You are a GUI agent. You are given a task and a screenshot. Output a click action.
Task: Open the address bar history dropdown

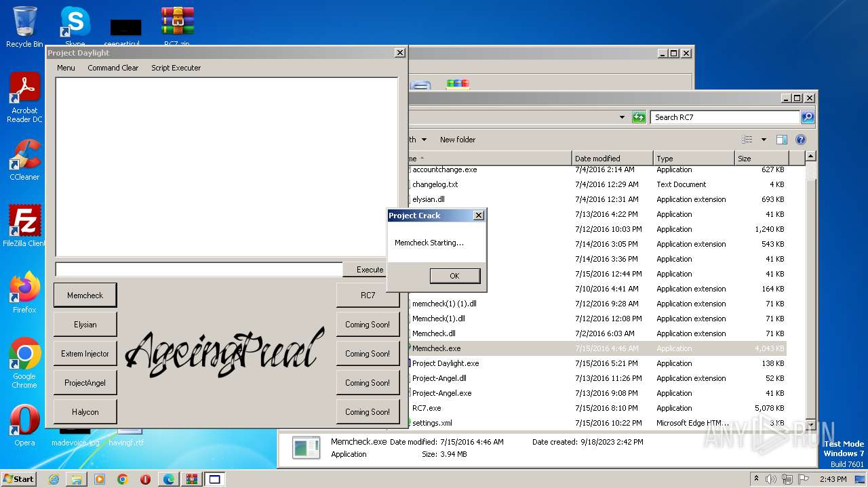[623, 117]
